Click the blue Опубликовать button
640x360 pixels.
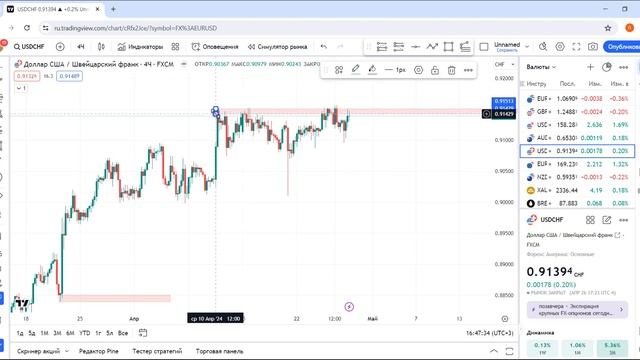tap(622, 47)
